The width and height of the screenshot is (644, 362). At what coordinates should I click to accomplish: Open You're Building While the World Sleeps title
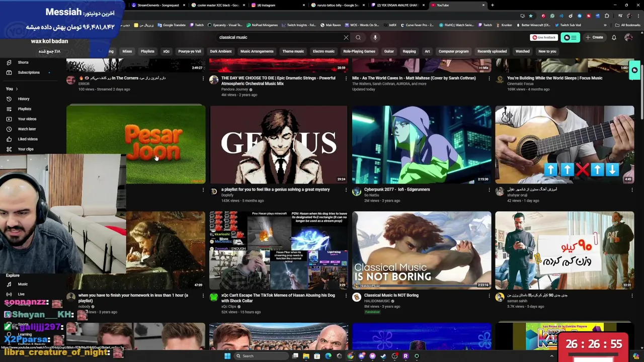pyautogui.click(x=554, y=78)
